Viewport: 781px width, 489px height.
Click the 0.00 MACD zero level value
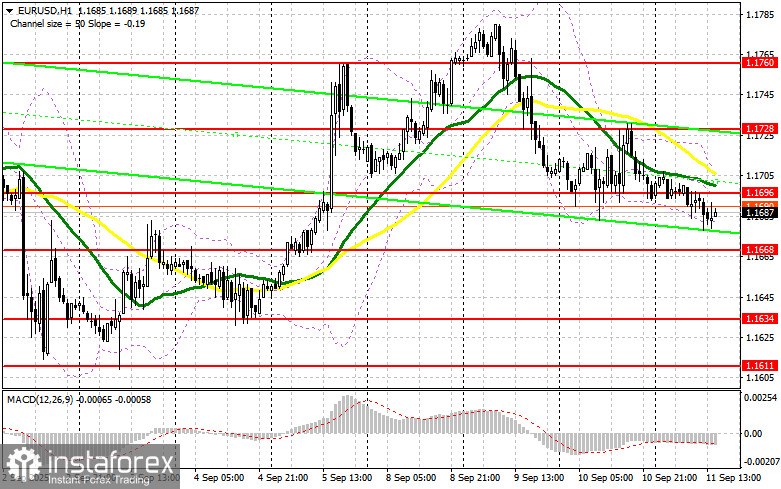pyautogui.click(x=753, y=434)
